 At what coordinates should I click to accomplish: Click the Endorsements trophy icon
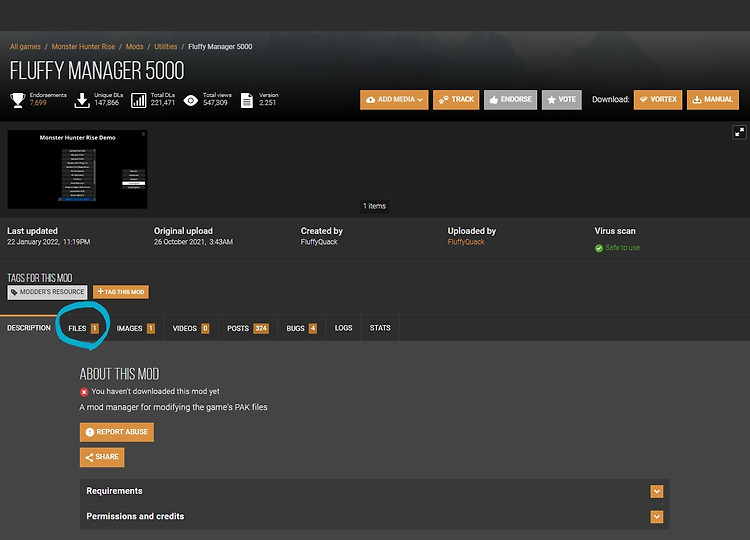(18, 100)
